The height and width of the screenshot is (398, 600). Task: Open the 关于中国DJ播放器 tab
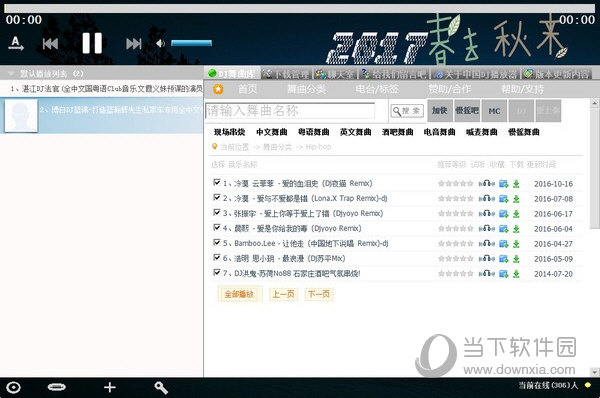click(x=476, y=74)
